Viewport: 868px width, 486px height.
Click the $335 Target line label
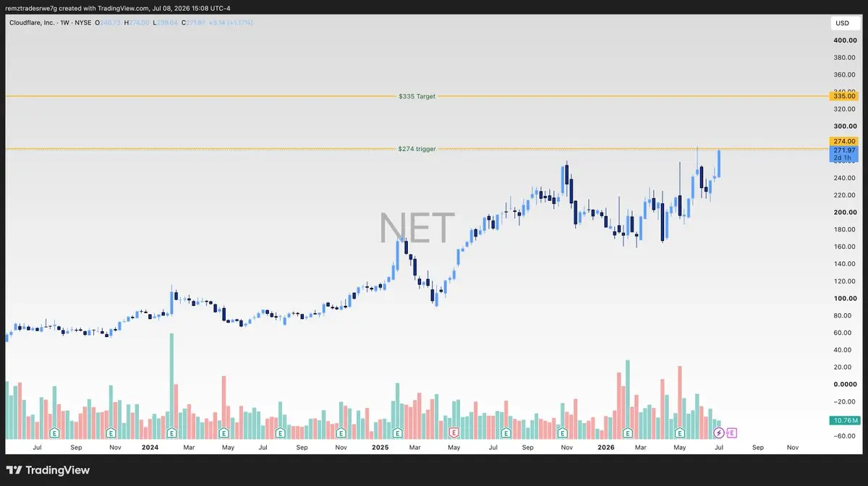417,96
